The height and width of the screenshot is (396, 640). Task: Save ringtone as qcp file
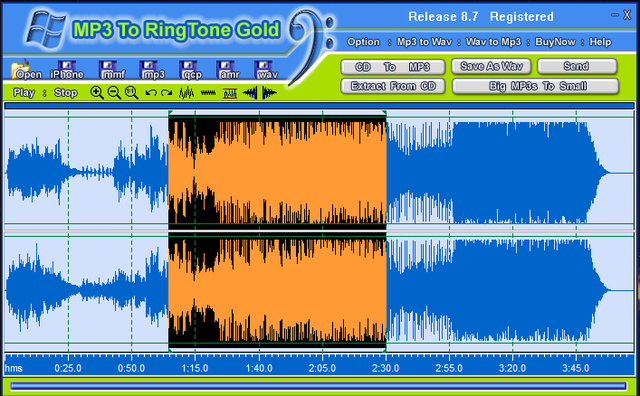click(191, 70)
